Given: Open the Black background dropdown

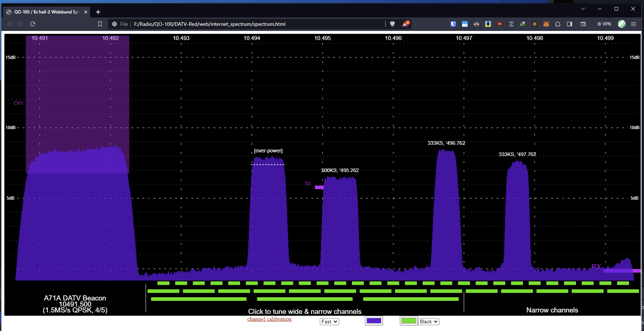Looking at the screenshot, I should (429, 322).
